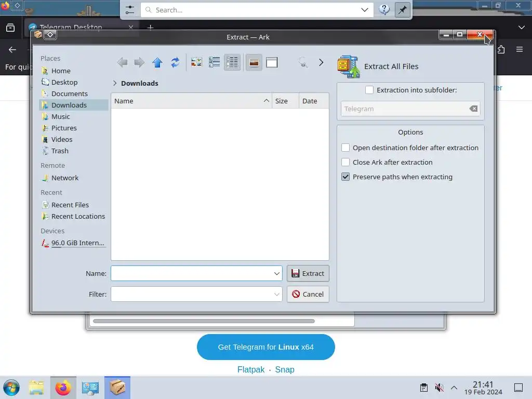
Task: Open the 96.0 GiB internal drive
Action: pyautogui.click(x=74, y=243)
